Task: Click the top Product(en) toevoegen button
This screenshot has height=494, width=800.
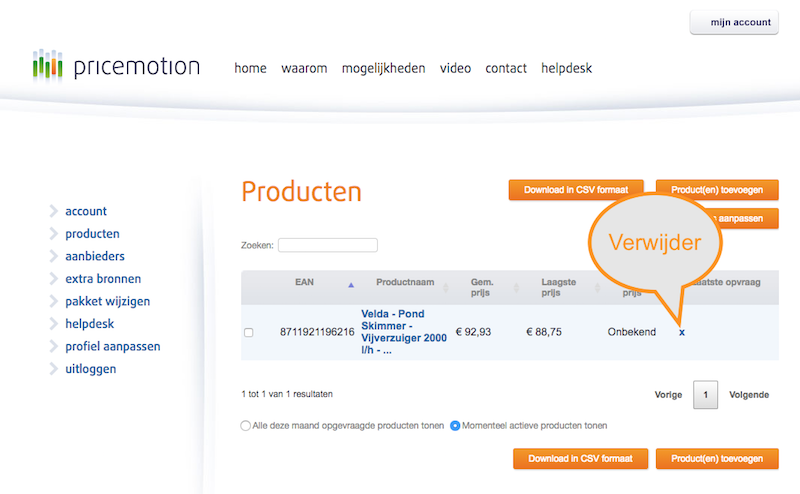Action: 717,190
